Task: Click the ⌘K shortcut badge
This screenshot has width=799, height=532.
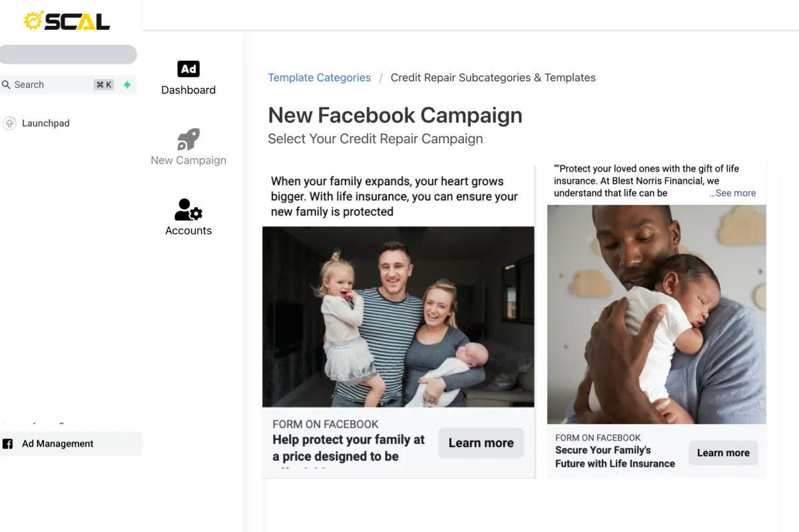Action: (104, 85)
